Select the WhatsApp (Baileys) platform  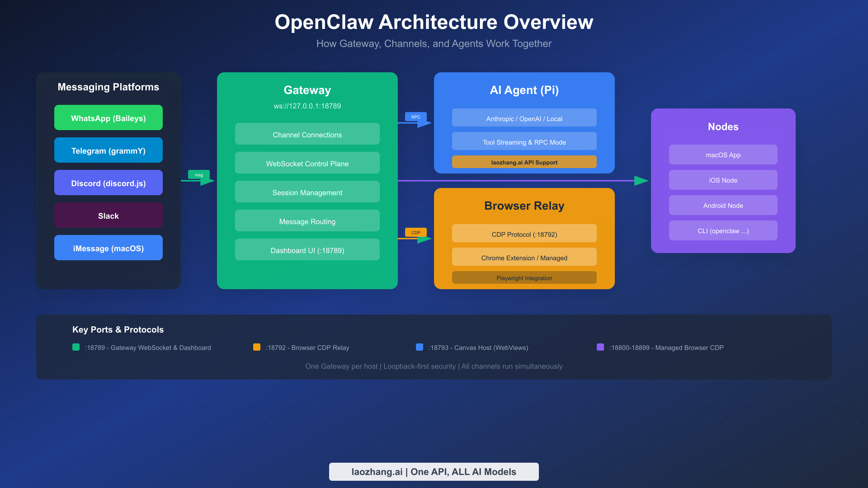pyautogui.click(x=108, y=117)
